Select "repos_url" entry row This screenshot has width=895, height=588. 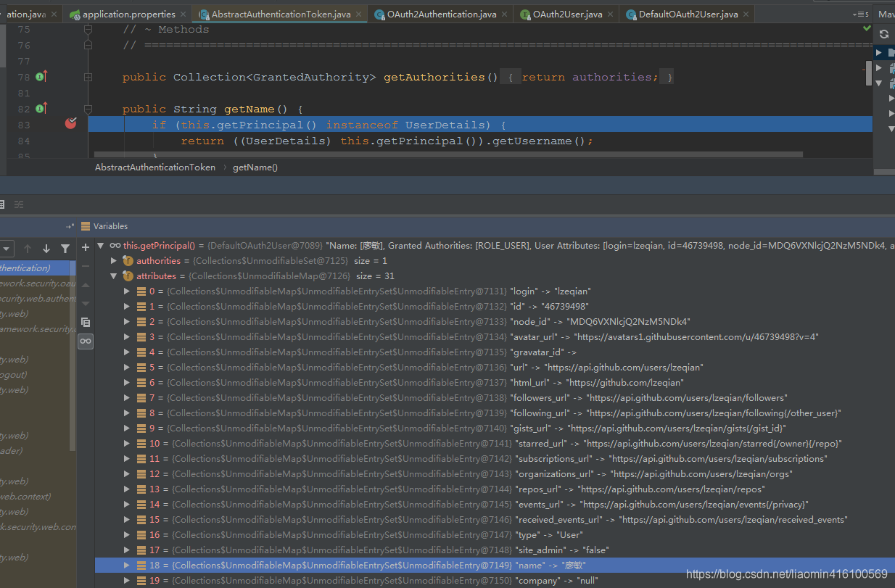[495, 489]
